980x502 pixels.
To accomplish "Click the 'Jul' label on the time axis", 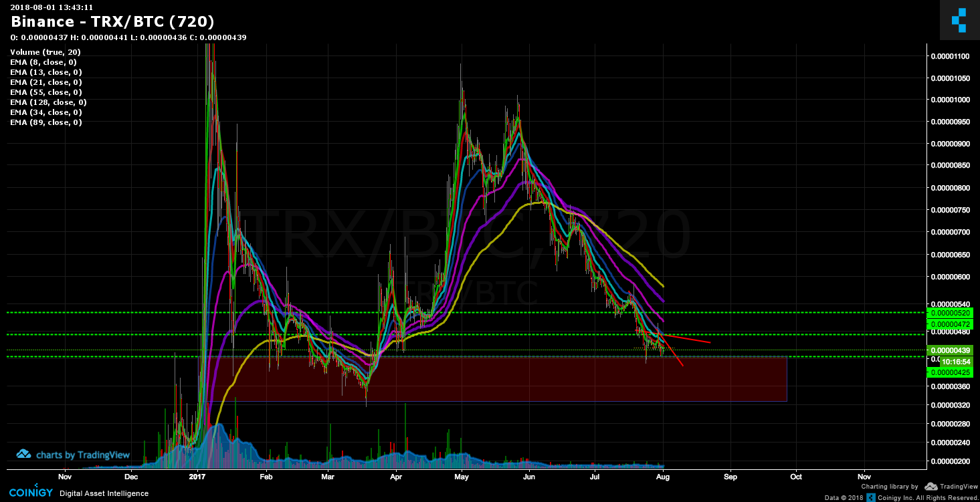I will pos(595,477).
